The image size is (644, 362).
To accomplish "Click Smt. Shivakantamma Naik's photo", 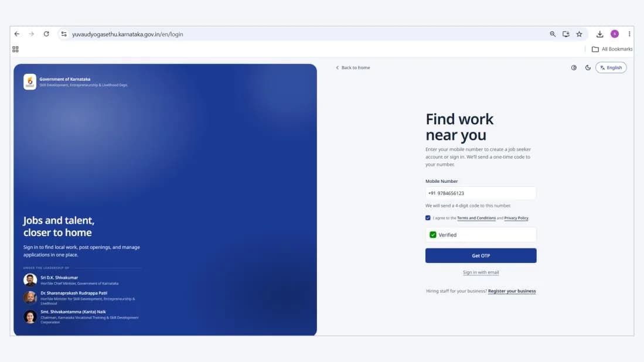I will 30,316.
